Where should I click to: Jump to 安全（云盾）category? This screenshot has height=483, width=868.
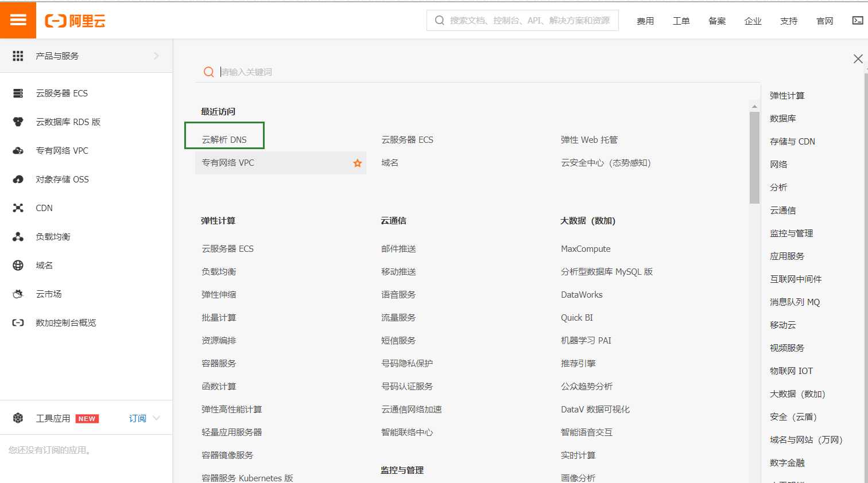(x=793, y=416)
